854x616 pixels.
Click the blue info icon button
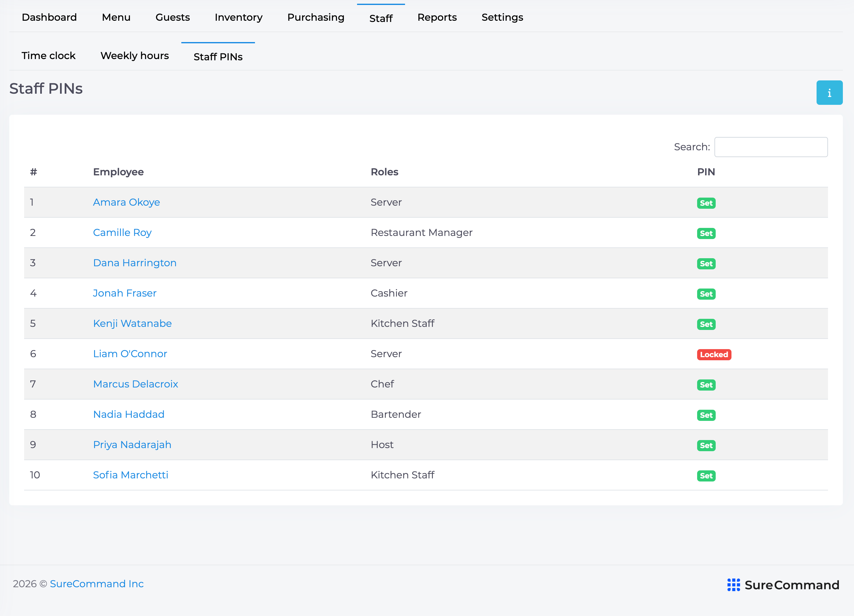pos(829,92)
